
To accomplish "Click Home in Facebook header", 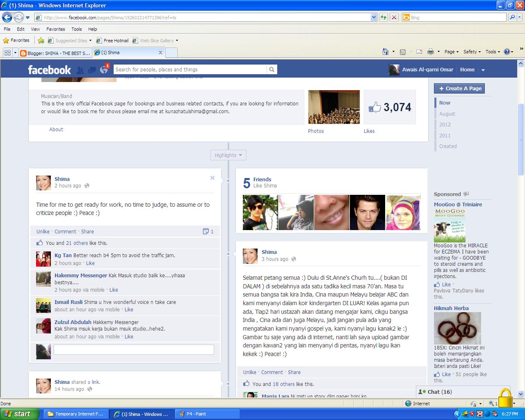I will click(x=467, y=70).
